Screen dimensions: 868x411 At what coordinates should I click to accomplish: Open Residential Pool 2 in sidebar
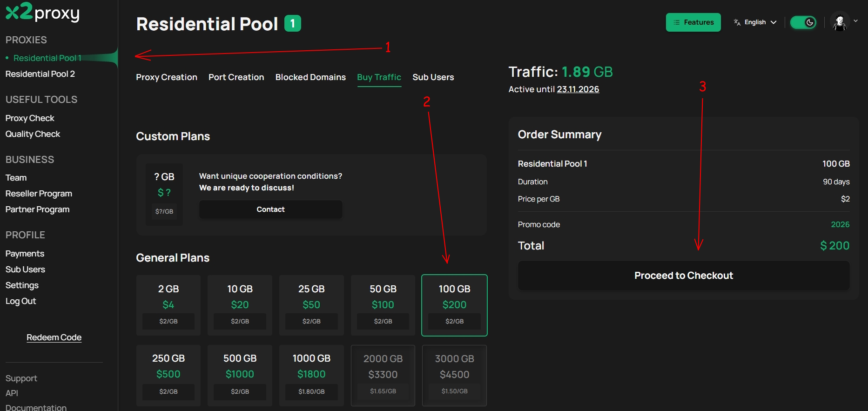point(40,74)
